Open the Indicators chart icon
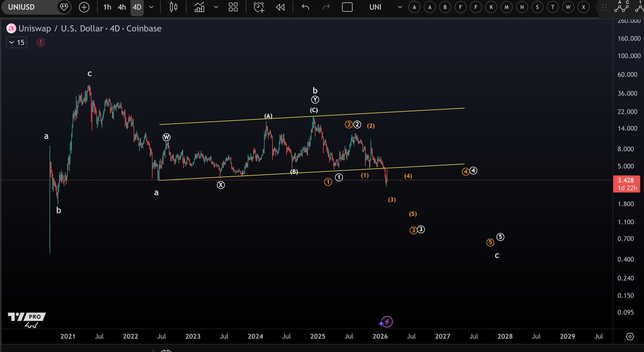Image resolution: width=644 pixels, height=352 pixels. point(200,7)
